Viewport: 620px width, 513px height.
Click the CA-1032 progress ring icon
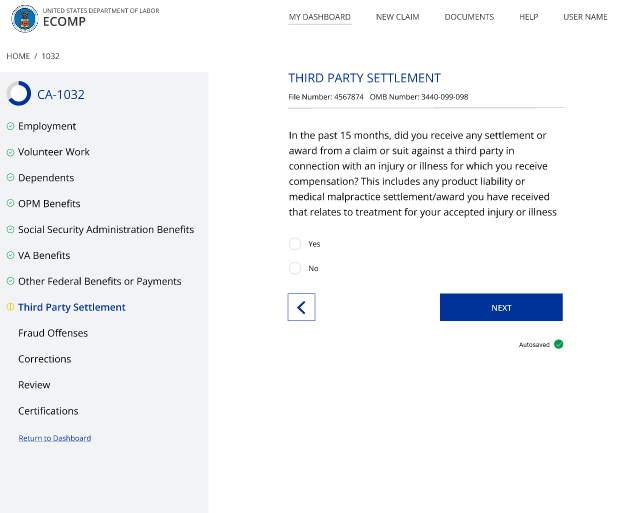coord(18,94)
